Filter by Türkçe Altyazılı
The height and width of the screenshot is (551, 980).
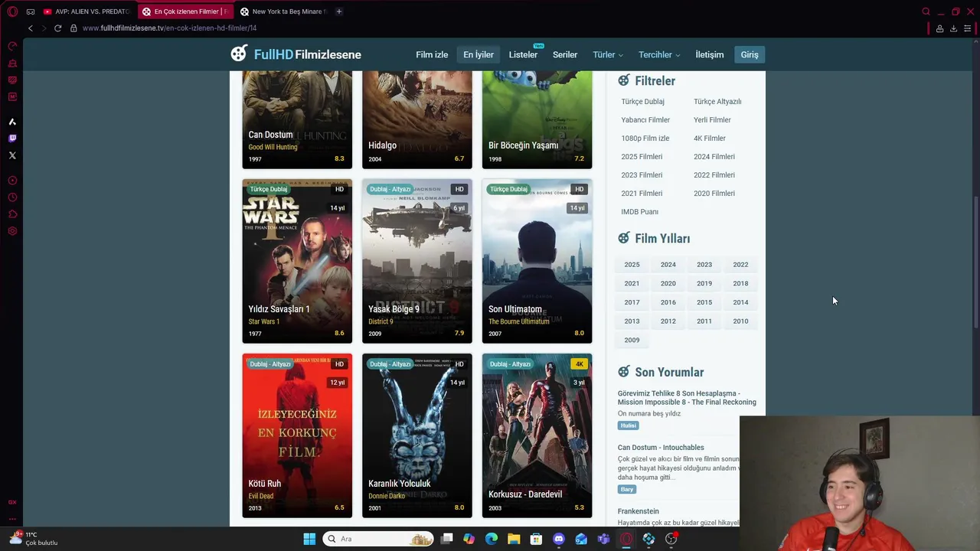pyautogui.click(x=717, y=101)
